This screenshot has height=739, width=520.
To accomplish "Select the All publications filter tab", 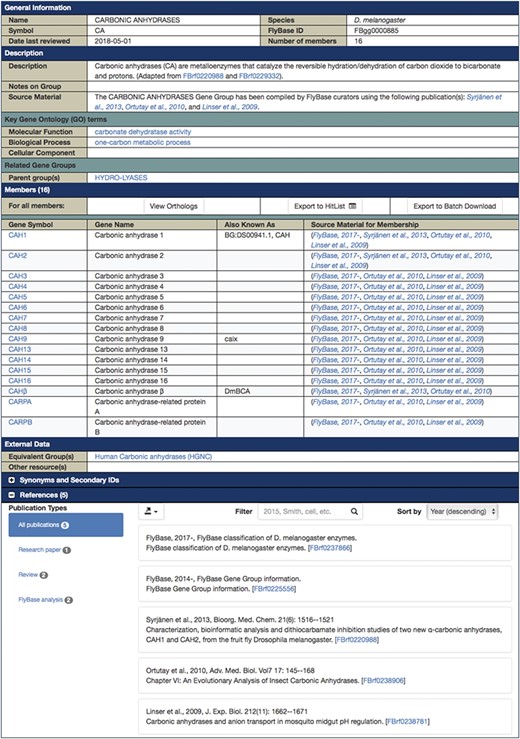I will click(x=66, y=525).
